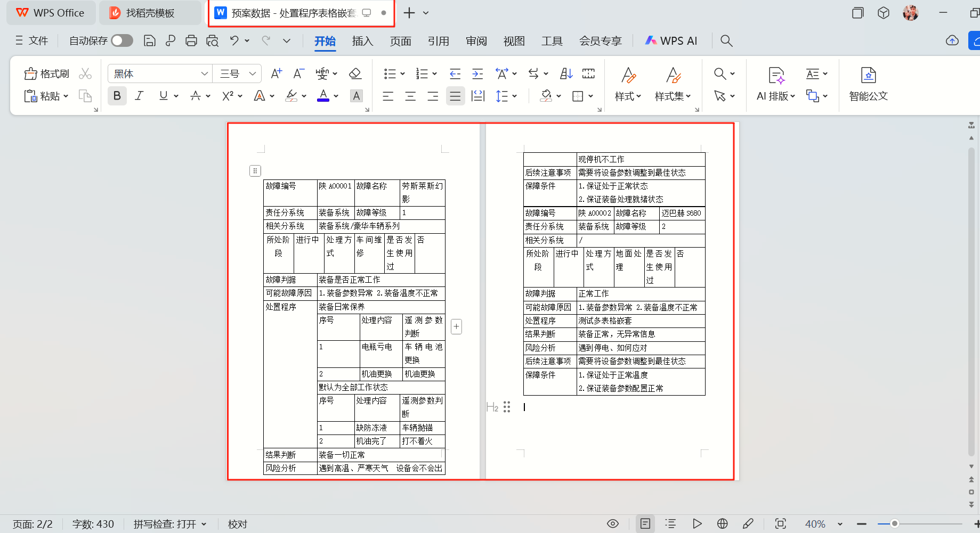Click the search magnifier next to WPS AI

pos(726,41)
